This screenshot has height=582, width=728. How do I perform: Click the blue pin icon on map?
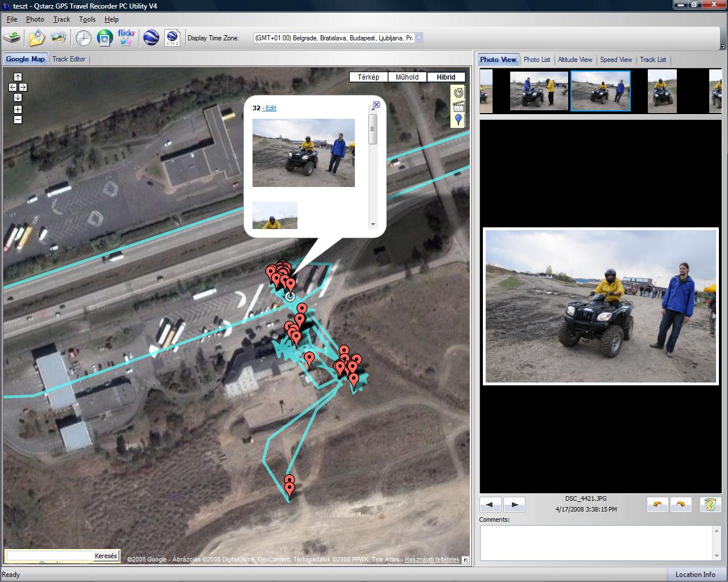point(458,119)
